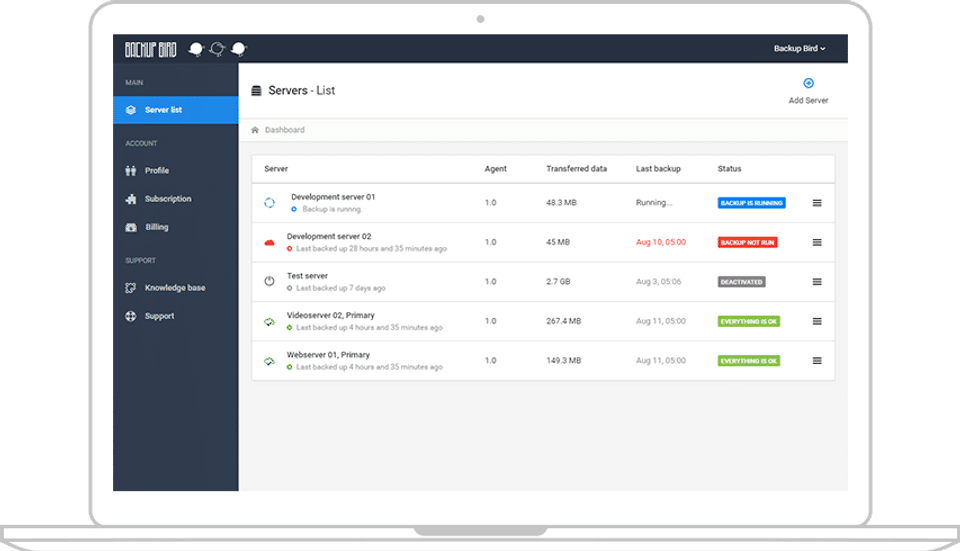Click 'Backup is running' subtext

(332, 209)
